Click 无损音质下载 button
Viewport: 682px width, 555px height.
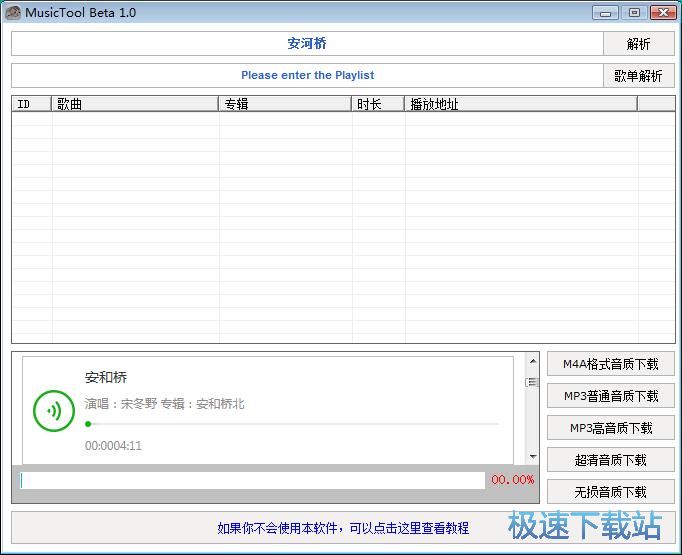click(611, 492)
